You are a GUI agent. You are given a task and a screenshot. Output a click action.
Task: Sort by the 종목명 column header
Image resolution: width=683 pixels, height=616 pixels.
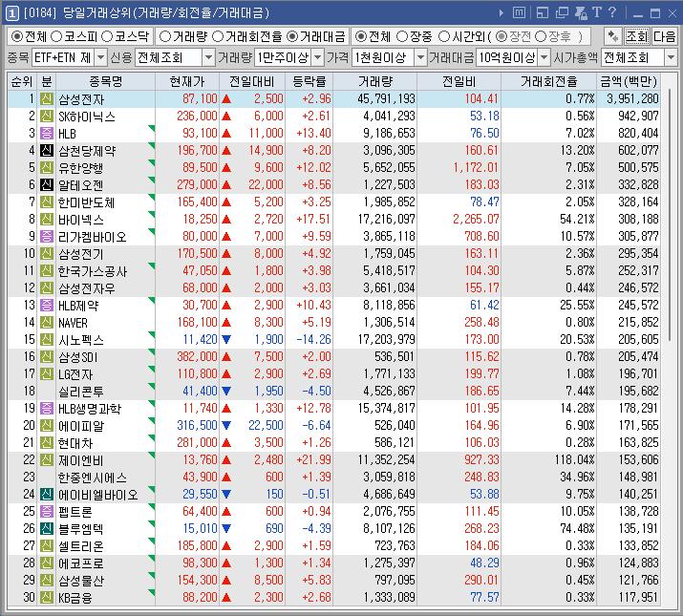pos(105,81)
